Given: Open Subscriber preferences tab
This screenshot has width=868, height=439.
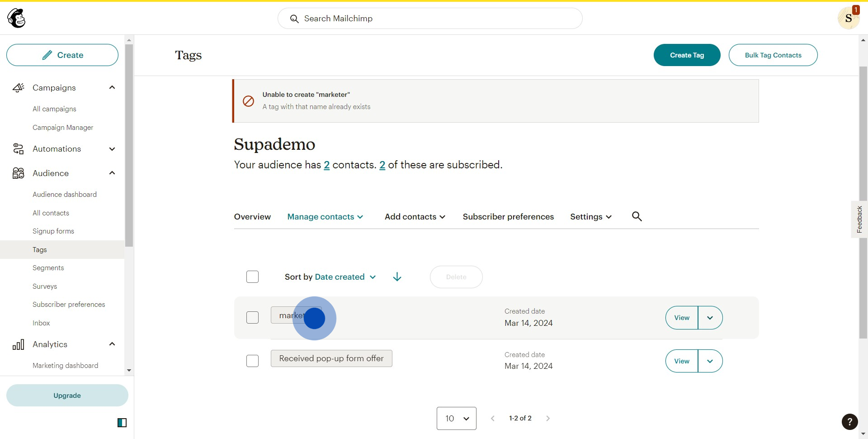Looking at the screenshot, I should tap(508, 217).
